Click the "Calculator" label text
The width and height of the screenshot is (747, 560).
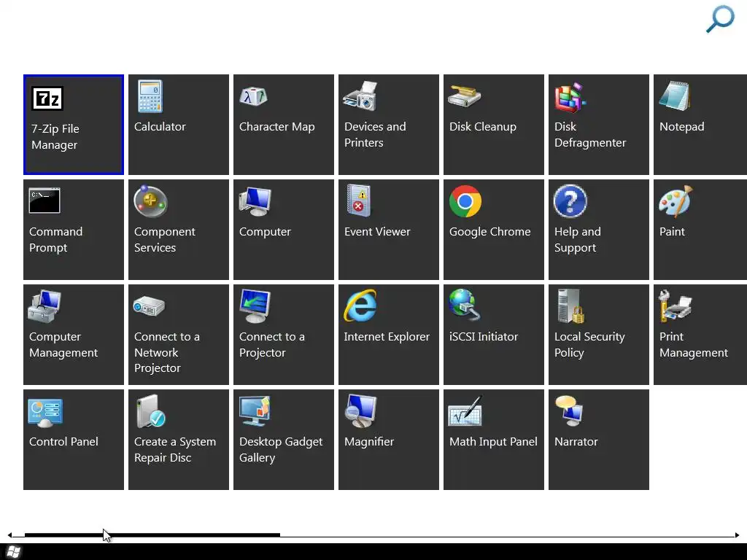(x=160, y=127)
